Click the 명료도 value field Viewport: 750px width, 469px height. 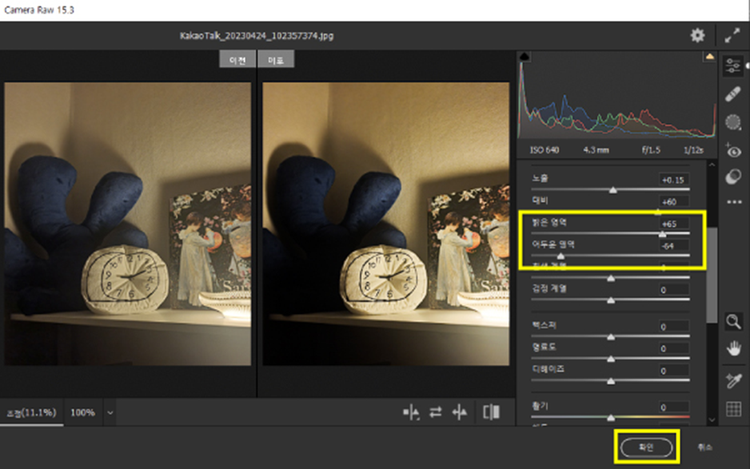673,349
